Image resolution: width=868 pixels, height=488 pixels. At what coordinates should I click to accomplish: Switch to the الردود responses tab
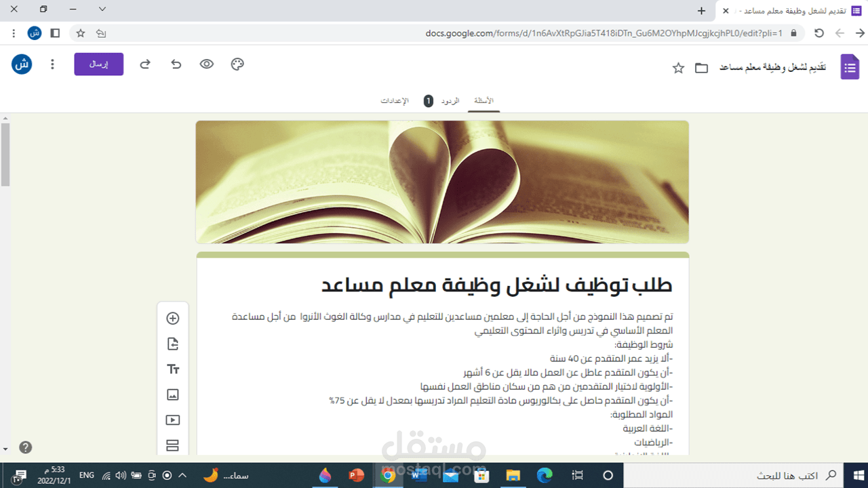pos(451,100)
